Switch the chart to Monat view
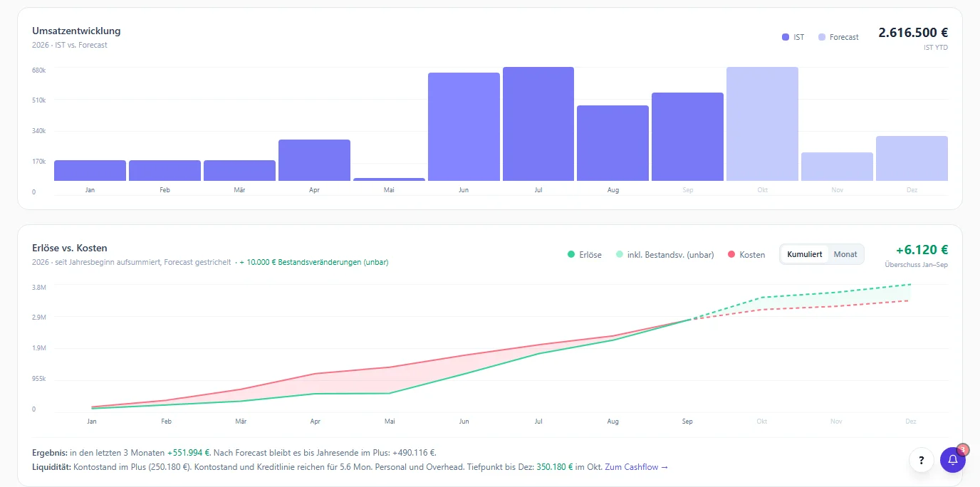 coord(845,254)
